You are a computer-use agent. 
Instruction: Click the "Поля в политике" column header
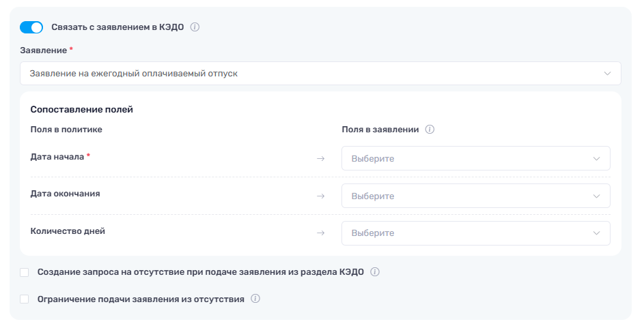pyautogui.click(x=71, y=130)
